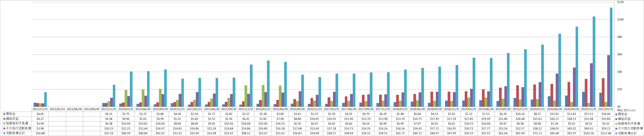Screen dimensions: 644x136
Task: Select the $10.92 cell for 2017/03/31
Action: click(x=332, y=119)
